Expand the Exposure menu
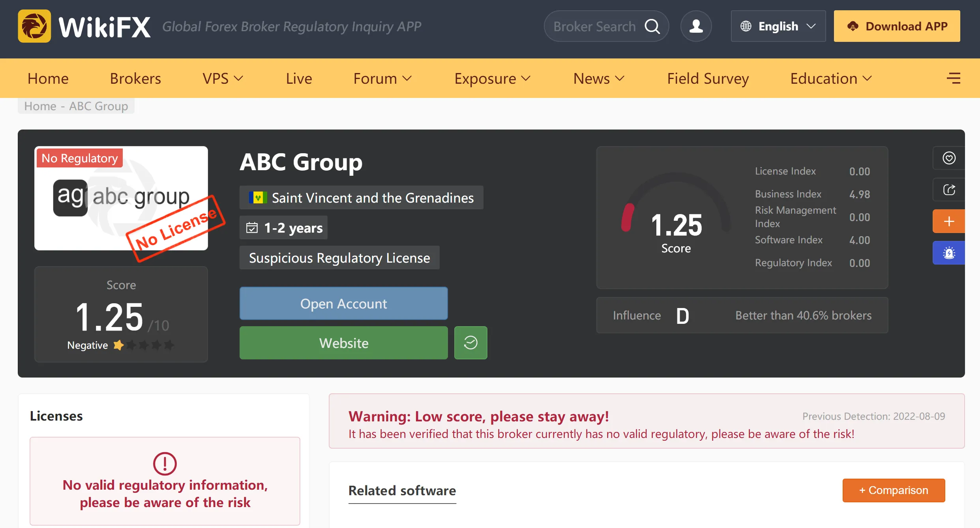 492,78
